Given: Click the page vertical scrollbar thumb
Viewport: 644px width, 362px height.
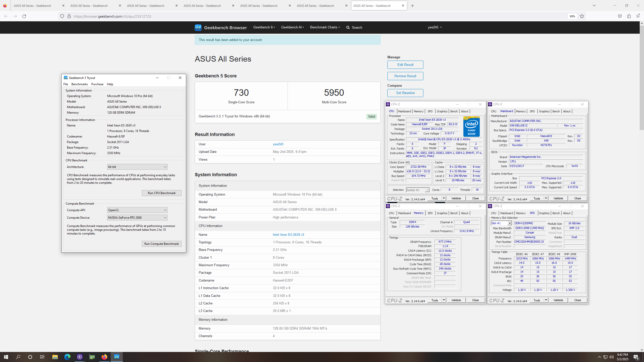Looking at the screenshot, I should pyautogui.click(x=641, y=77).
